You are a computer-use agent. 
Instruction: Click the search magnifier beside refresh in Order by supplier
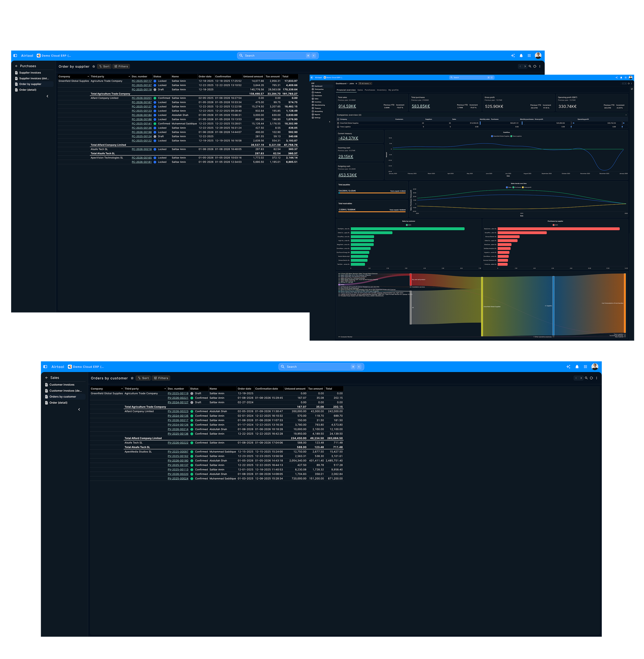pyautogui.click(x=530, y=66)
